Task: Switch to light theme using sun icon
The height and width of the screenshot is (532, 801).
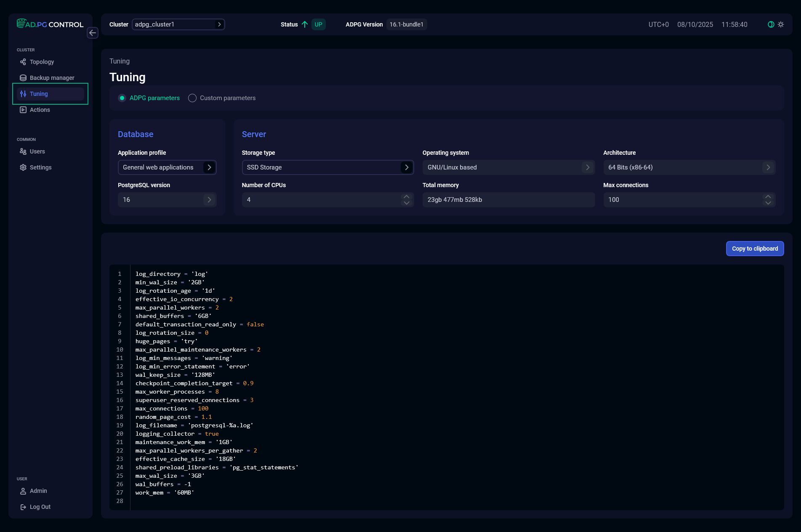Action: (x=781, y=24)
